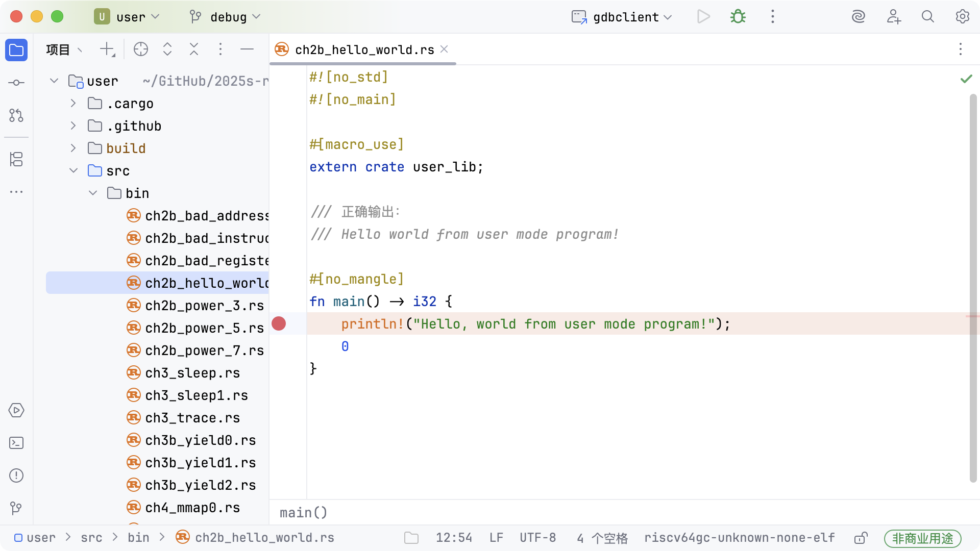Open the AI Assistant spiral icon
The image size is (980, 551).
[x=859, y=17]
